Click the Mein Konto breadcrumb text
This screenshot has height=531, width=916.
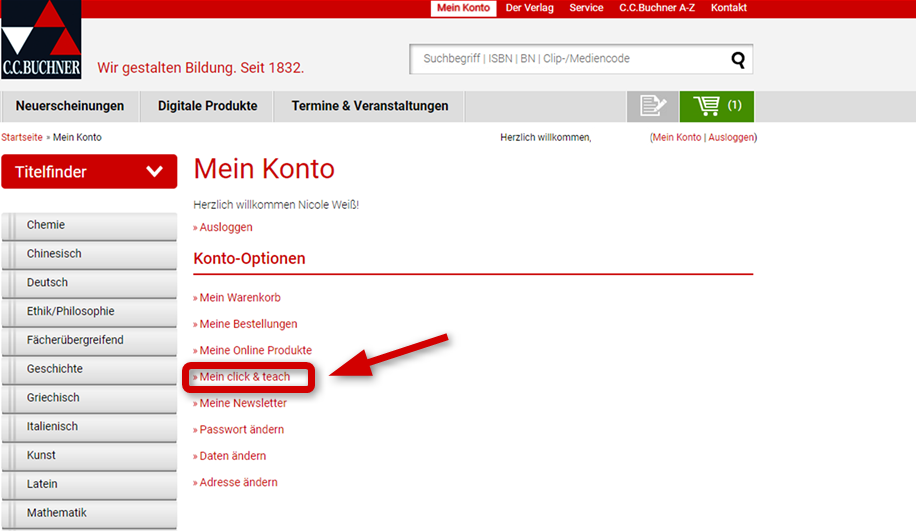(x=77, y=137)
